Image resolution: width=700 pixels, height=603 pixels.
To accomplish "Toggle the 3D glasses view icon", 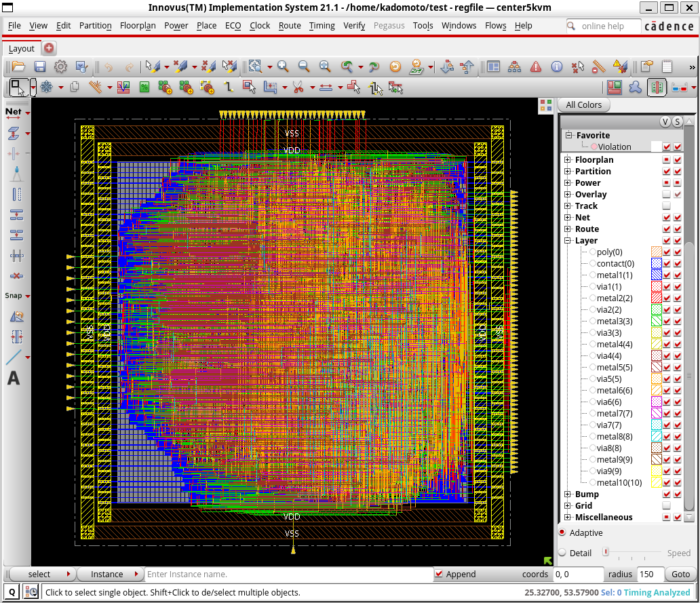I will [x=679, y=87].
